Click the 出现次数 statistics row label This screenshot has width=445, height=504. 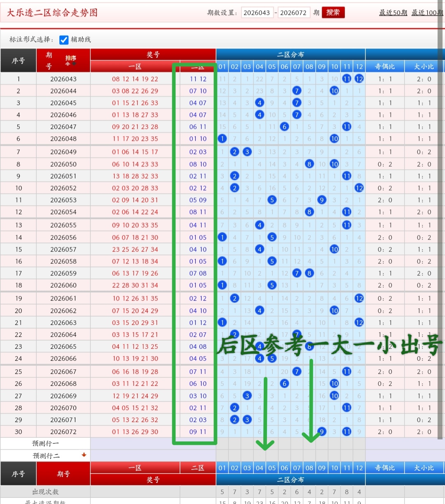(x=45, y=492)
